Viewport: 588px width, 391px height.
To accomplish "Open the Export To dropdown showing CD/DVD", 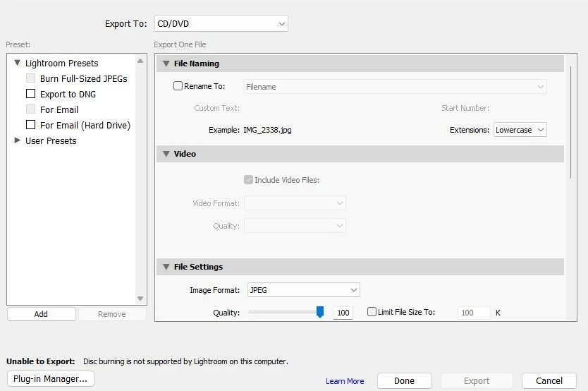I will coord(221,23).
